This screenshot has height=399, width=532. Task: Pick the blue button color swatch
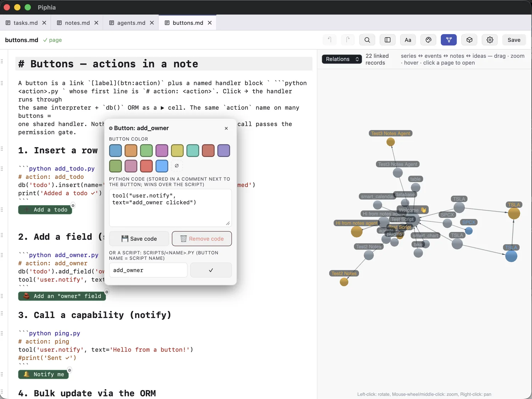coord(115,151)
